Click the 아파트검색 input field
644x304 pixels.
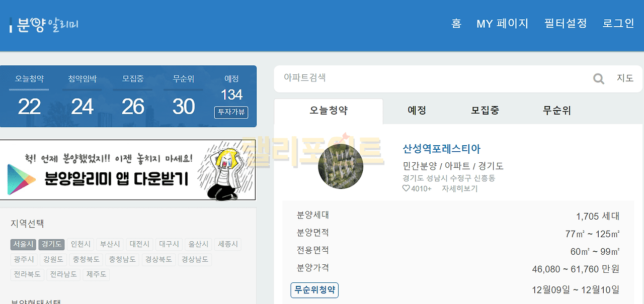[433, 78]
